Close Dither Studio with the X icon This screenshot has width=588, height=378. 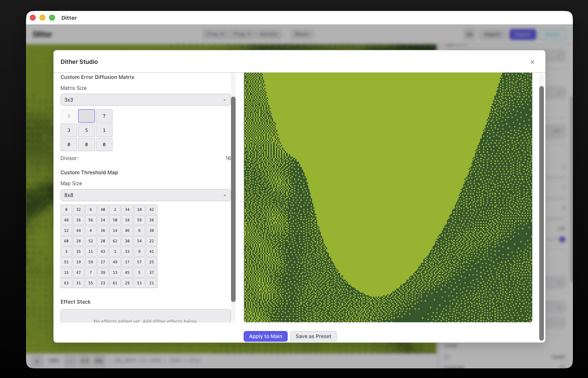point(532,62)
